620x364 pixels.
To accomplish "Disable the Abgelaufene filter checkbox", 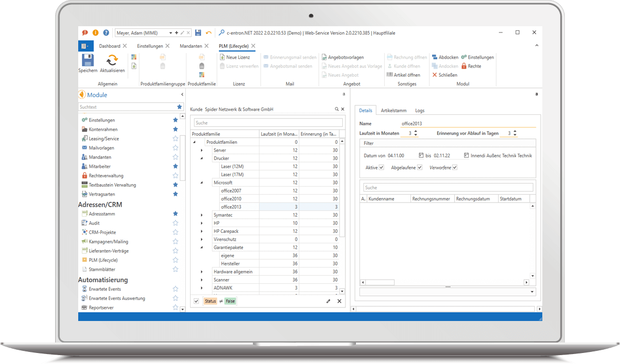I will (420, 167).
